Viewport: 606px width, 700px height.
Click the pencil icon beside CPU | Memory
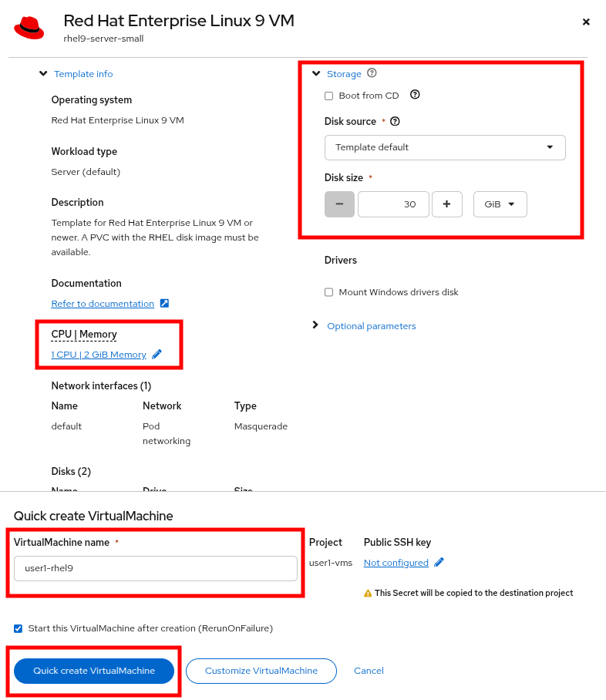157,355
